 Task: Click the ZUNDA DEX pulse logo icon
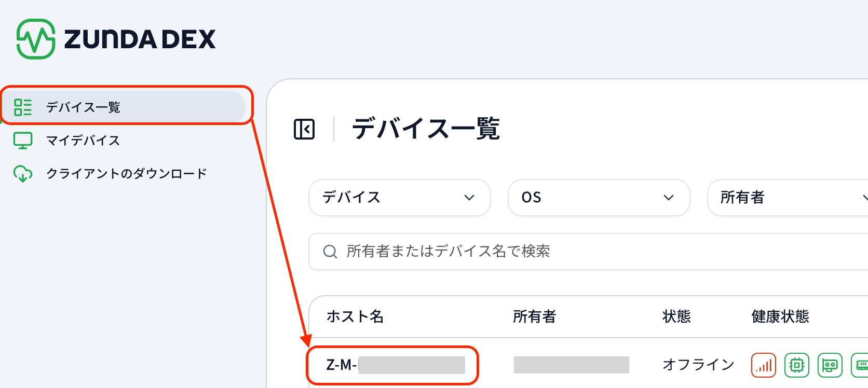click(x=36, y=39)
